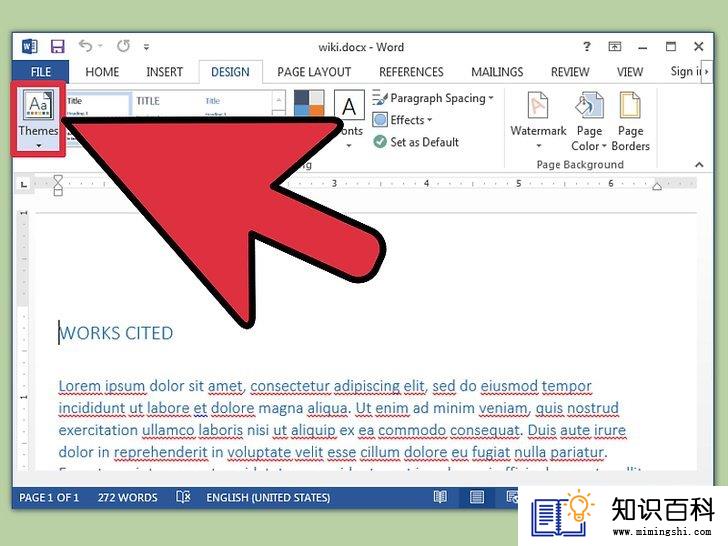Undo the last action

85,46
